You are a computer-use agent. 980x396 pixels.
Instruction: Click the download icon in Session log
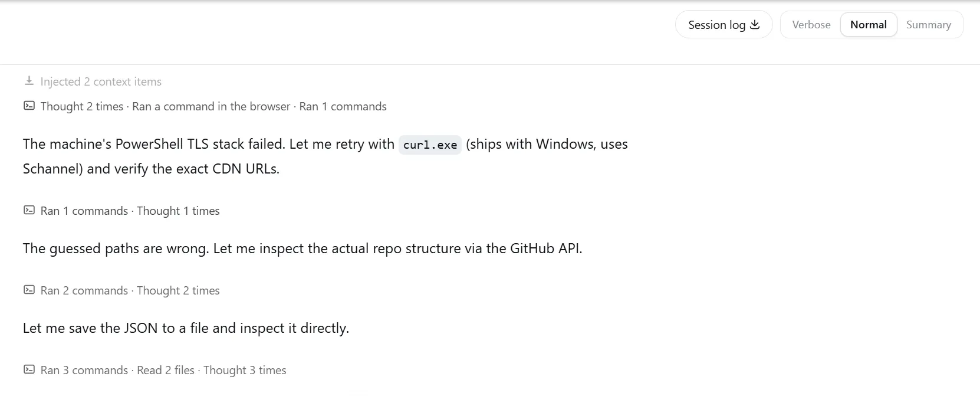click(x=755, y=25)
